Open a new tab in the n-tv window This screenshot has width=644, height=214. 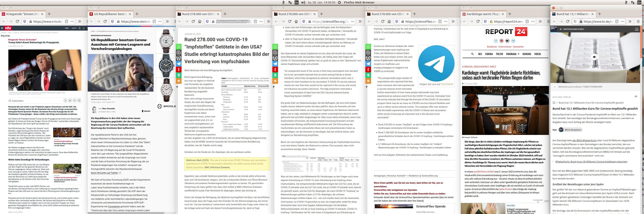click(49, 14)
